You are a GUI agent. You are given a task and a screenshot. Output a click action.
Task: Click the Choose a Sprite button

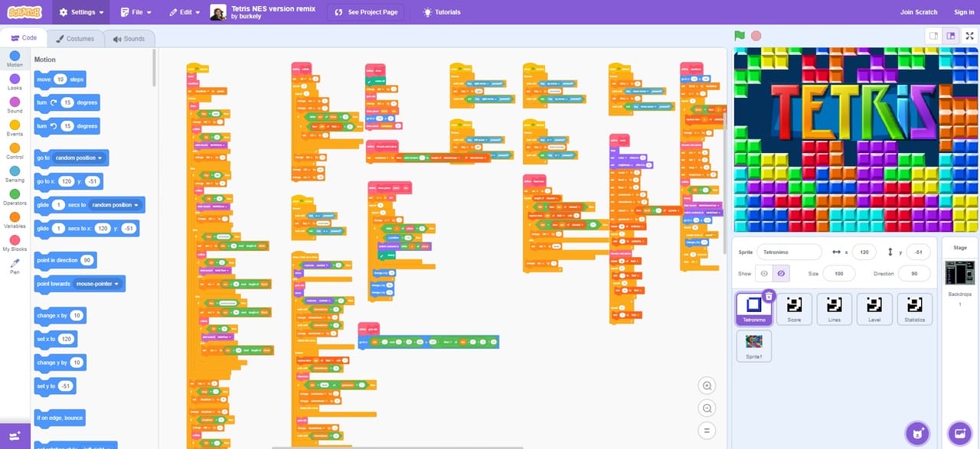click(x=916, y=433)
